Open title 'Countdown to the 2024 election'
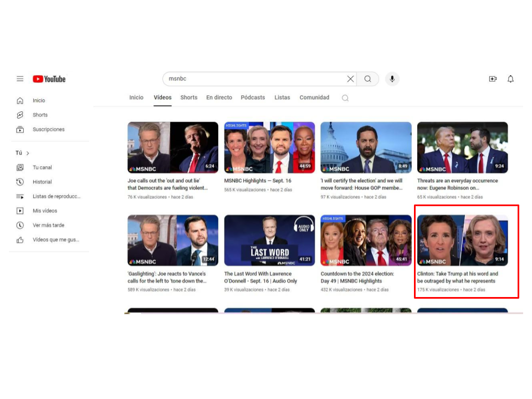 pos(357,277)
